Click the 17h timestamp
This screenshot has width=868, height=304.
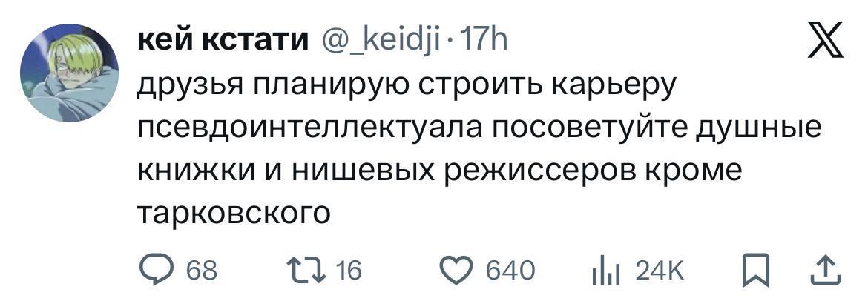click(x=483, y=44)
